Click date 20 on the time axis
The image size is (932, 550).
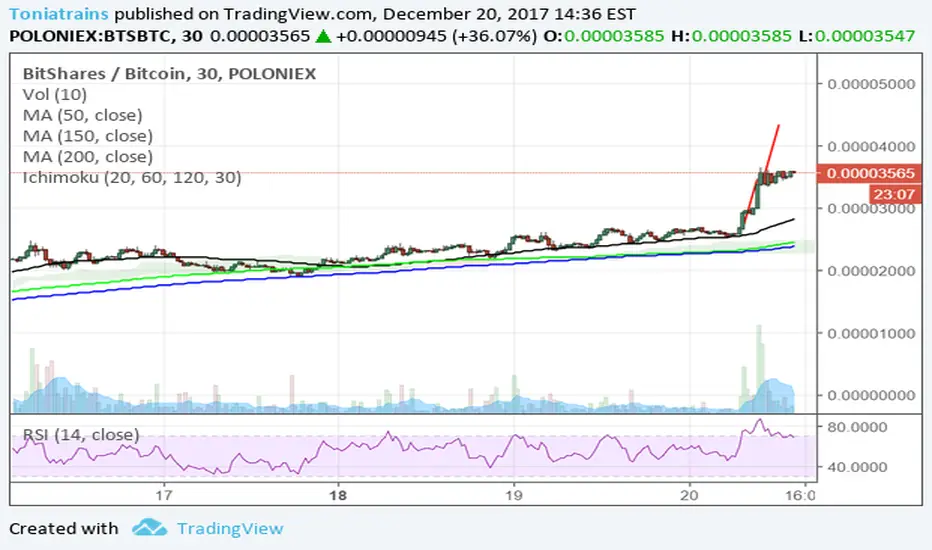pyautogui.click(x=689, y=495)
